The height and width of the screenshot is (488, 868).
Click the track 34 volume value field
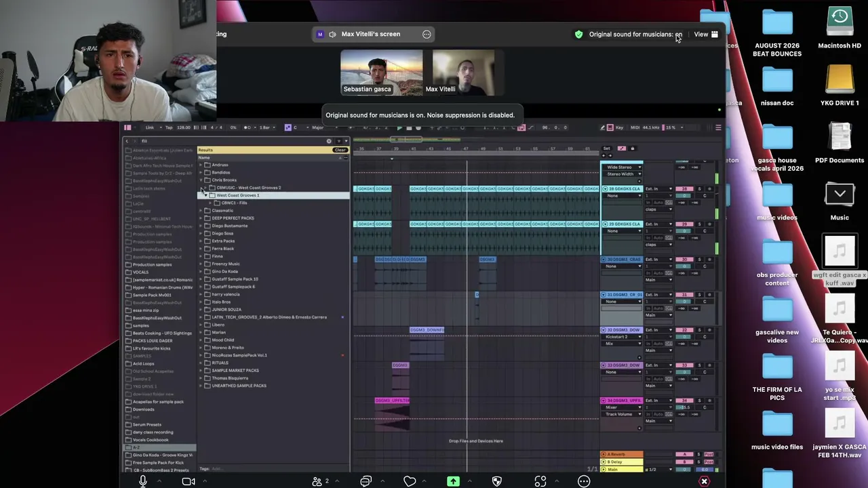point(685,407)
